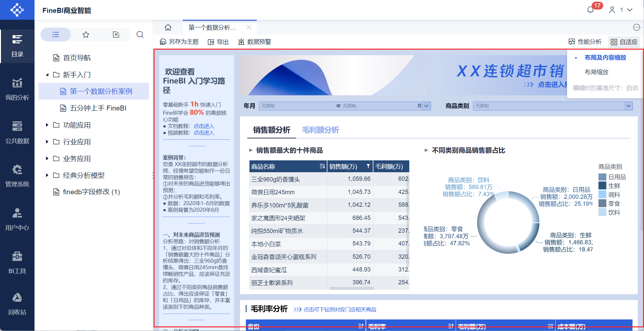Click the 1,045.73 sales value cell
644x331 pixels.
point(350,192)
